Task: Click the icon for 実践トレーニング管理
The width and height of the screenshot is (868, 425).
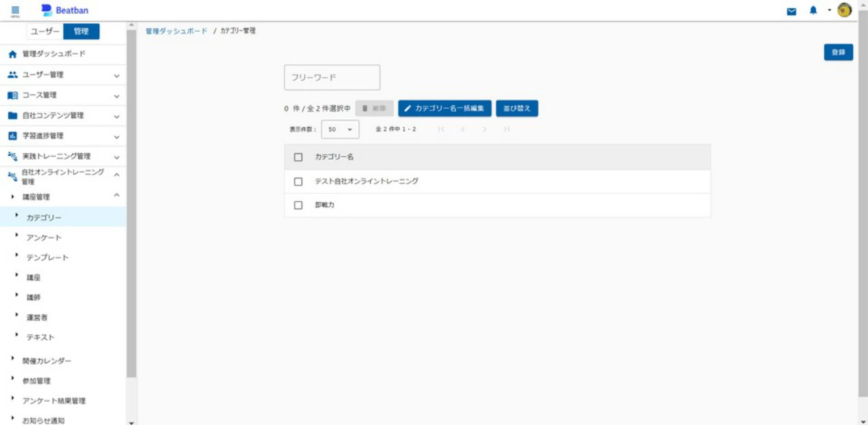Action: point(12,156)
